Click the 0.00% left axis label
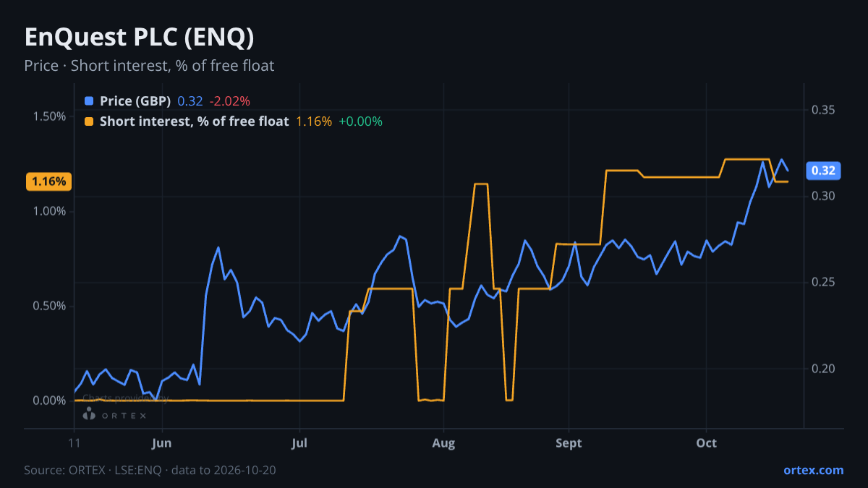The width and height of the screenshot is (868, 488). point(51,401)
